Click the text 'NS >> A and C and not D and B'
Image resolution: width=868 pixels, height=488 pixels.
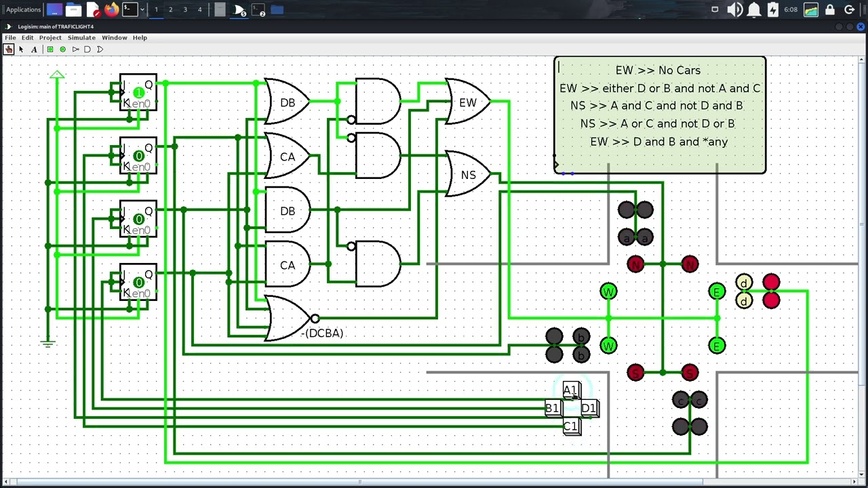[x=656, y=105]
